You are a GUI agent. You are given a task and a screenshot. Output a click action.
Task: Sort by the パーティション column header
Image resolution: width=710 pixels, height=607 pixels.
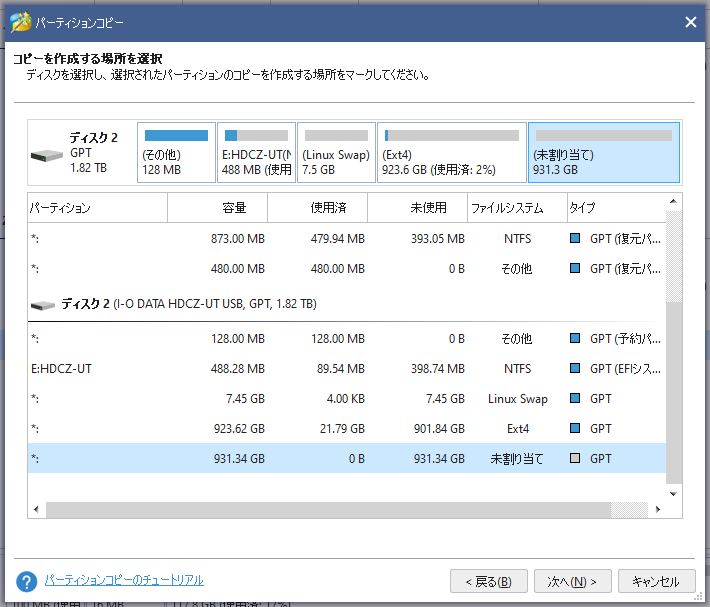tap(97, 208)
